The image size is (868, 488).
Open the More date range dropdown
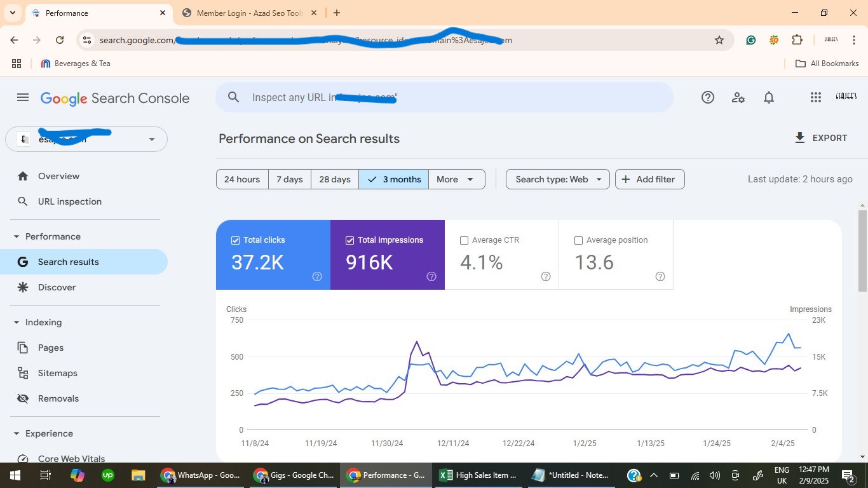point(456,179)
